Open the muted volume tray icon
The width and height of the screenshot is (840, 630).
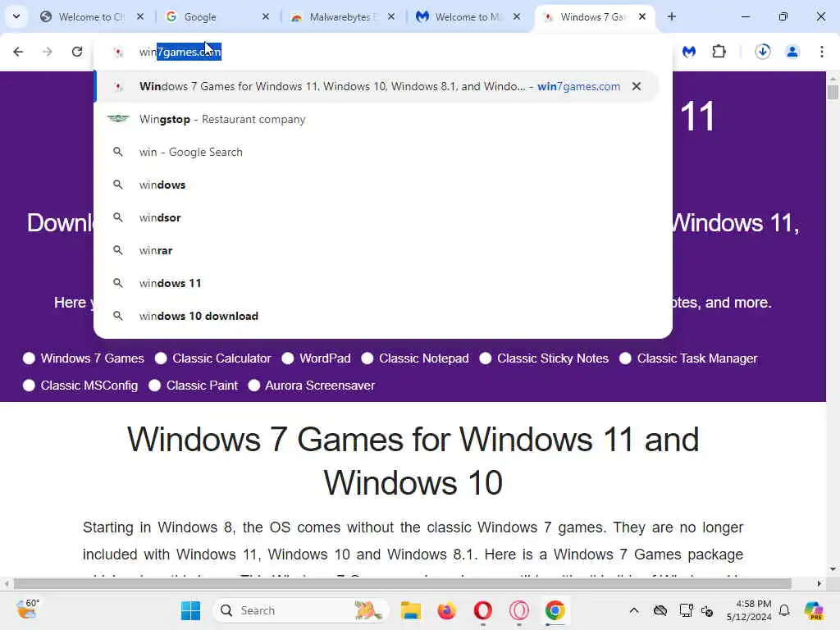(x=707, y=610)
